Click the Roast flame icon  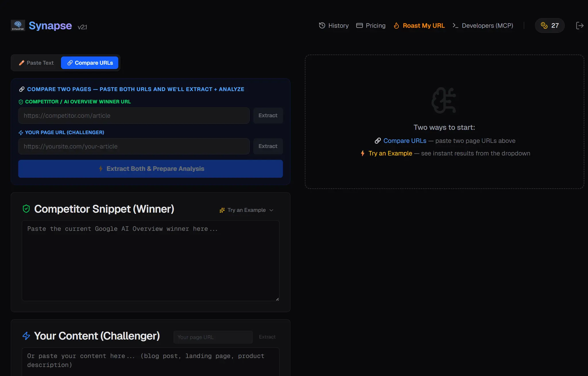point(396,26)
